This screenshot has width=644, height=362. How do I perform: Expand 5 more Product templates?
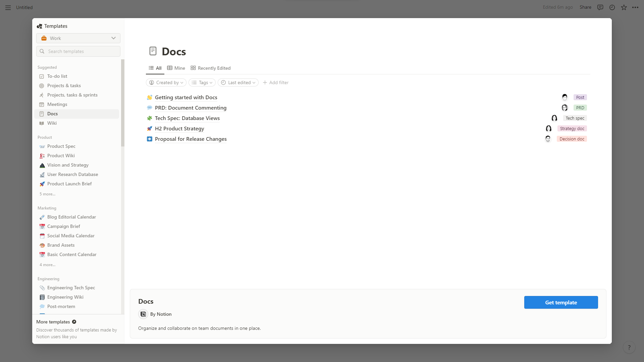(x=47, y=194)
